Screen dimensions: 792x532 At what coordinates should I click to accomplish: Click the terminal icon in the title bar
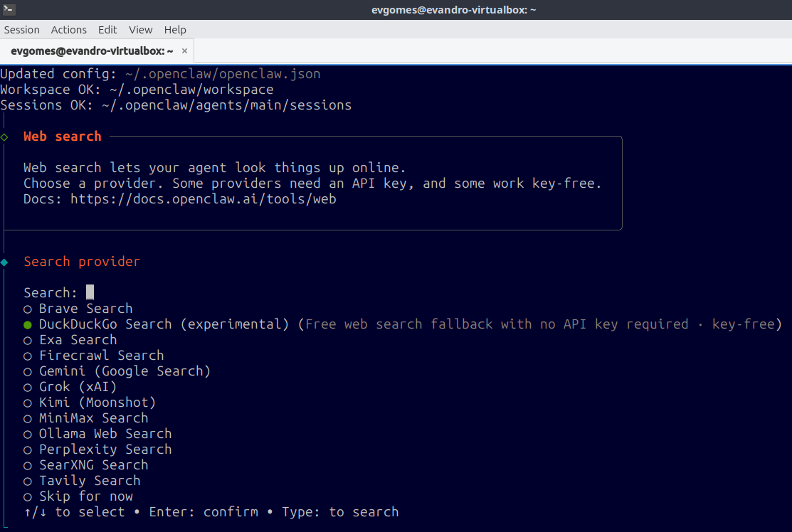coord(9,9)
